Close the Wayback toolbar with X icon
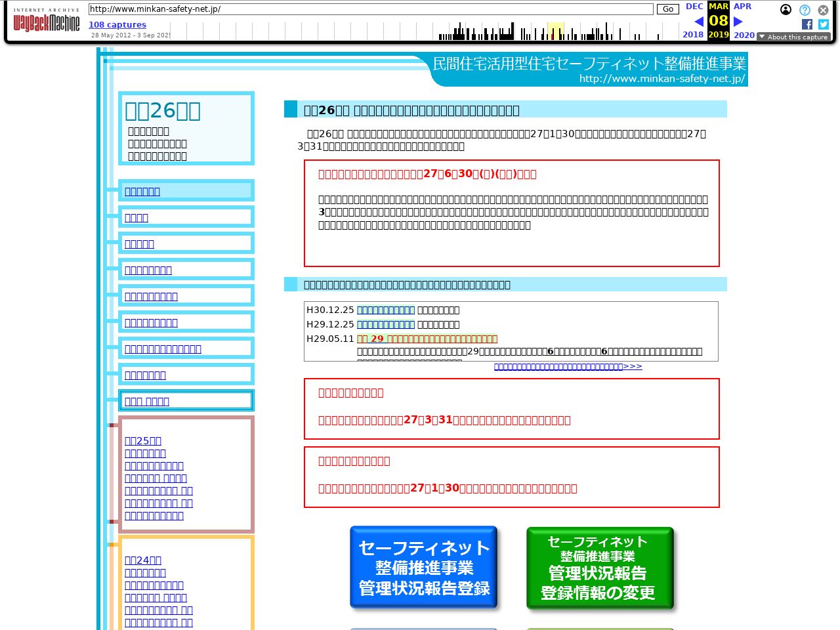840x630 pixels. click(x=823, y=10)
